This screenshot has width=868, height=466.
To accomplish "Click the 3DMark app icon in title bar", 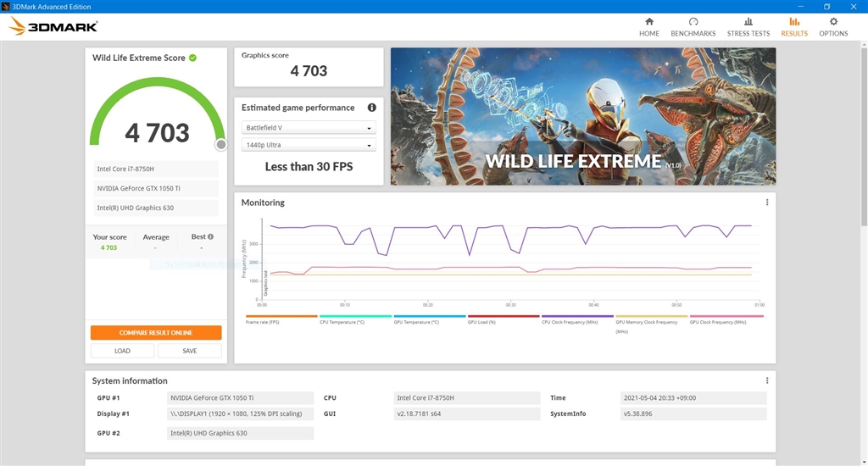I will point(6,6).
